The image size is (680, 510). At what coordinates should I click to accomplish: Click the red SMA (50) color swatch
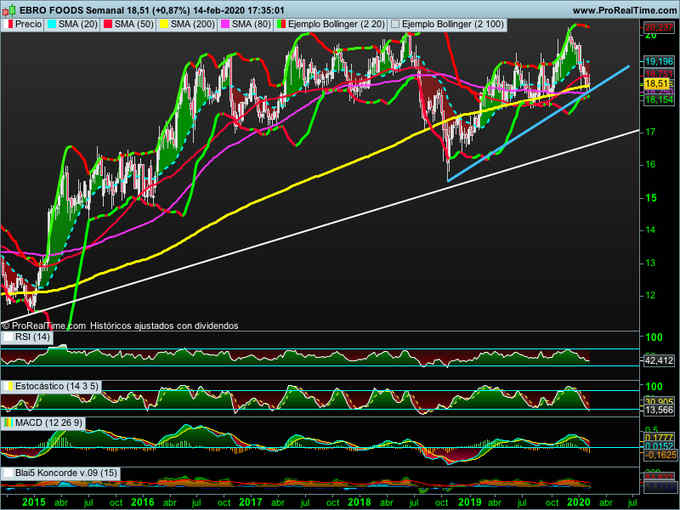(x=108, y=25)
